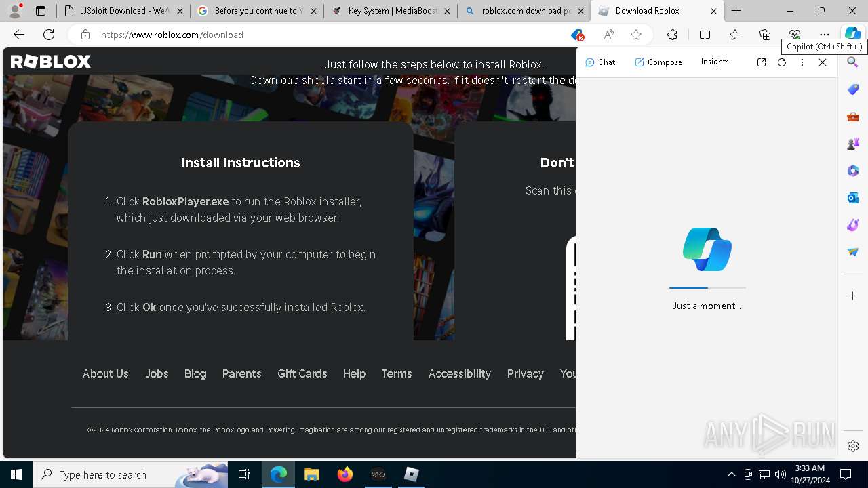The height and width of the screenshot is (488, 868).
Task: Open sidebar Outlook icon
Action: 853,198
